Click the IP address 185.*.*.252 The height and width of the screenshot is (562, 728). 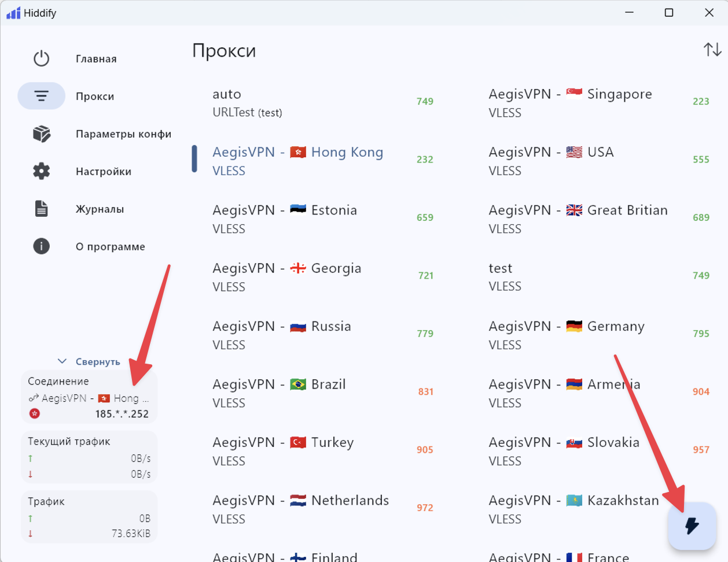pyautogui.click(x=122, y=414)
